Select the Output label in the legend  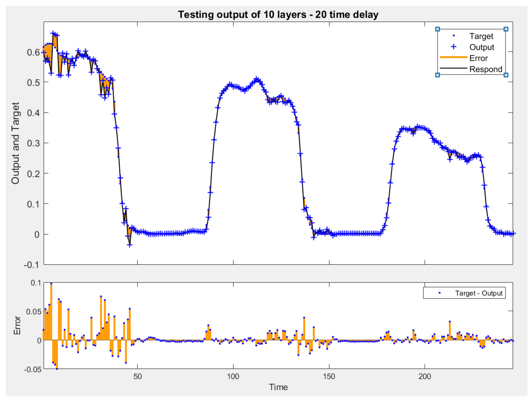pos(481,47)
